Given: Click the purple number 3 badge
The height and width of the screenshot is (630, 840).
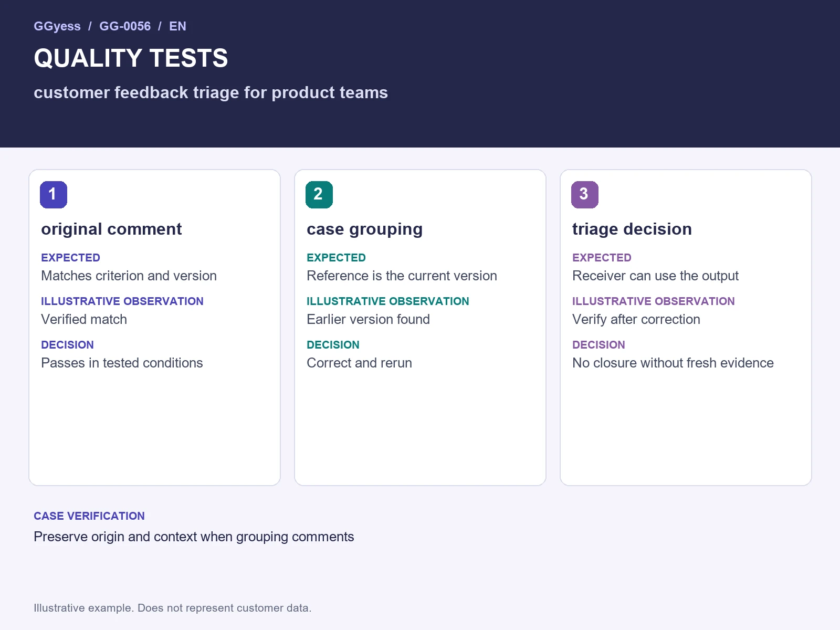Looking at the screenshot, I should click(585, 195).
